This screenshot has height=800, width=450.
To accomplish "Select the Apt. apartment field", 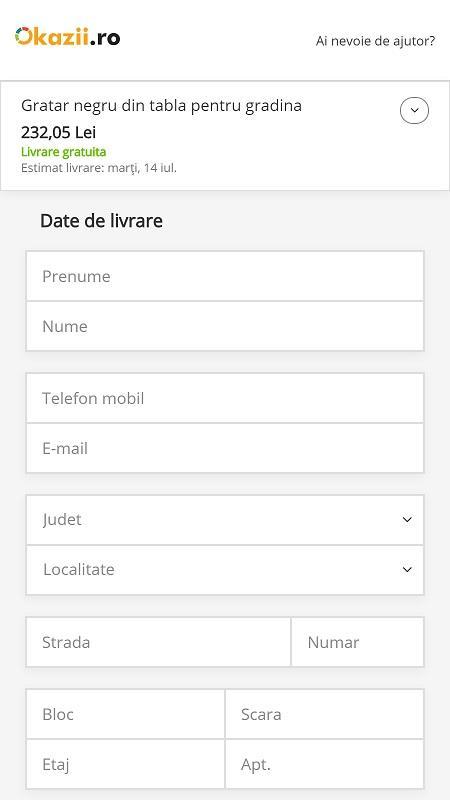I will click(324, 764).
